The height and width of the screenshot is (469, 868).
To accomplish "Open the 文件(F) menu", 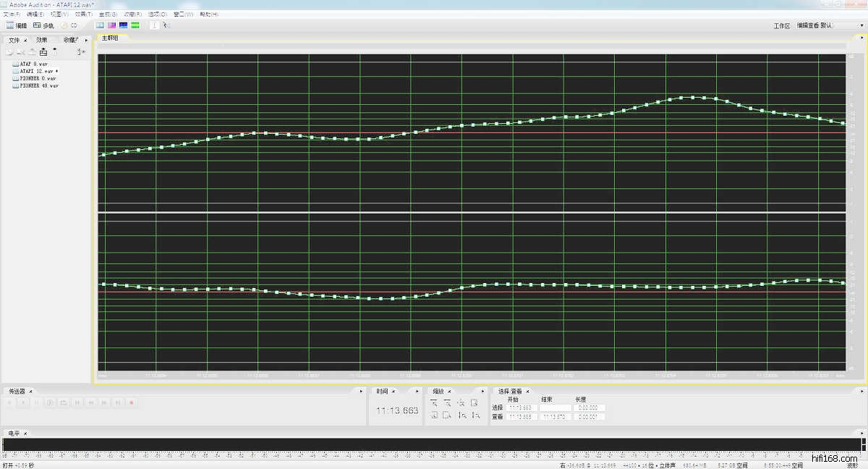I will tap(12, 14).
